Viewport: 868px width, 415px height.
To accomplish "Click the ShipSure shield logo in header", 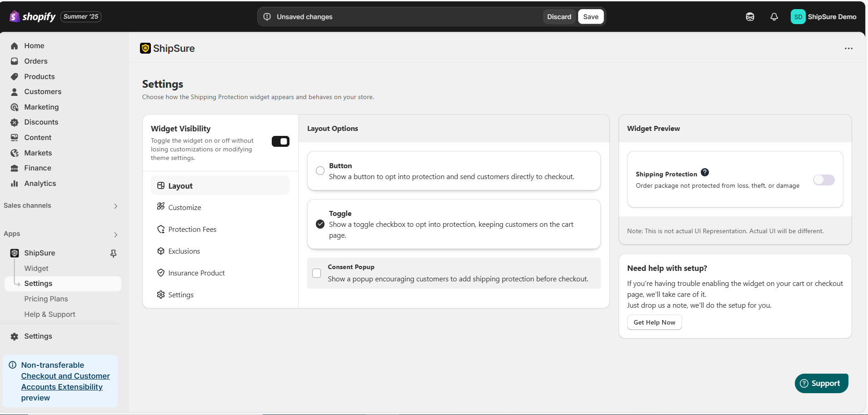I will (x=145, y=48).
